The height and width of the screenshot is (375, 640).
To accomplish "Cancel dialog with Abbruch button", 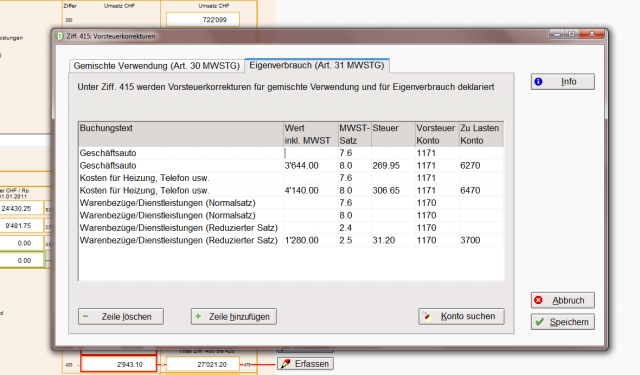I will (x=562, y=300).
